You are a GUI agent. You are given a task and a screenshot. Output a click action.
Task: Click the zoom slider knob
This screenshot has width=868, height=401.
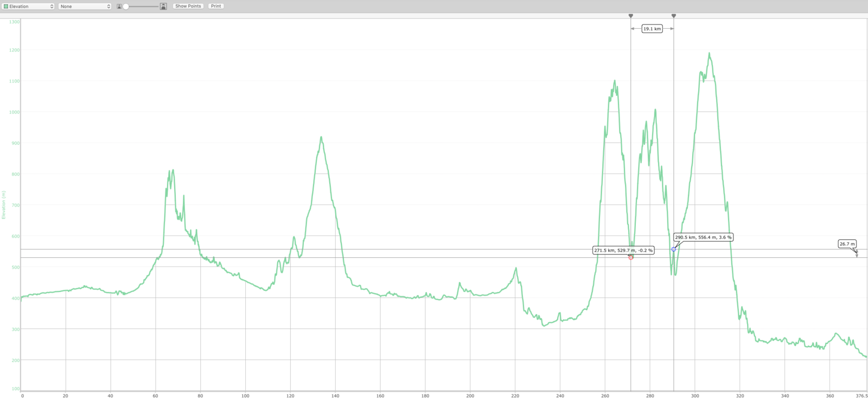pos(126,7)
